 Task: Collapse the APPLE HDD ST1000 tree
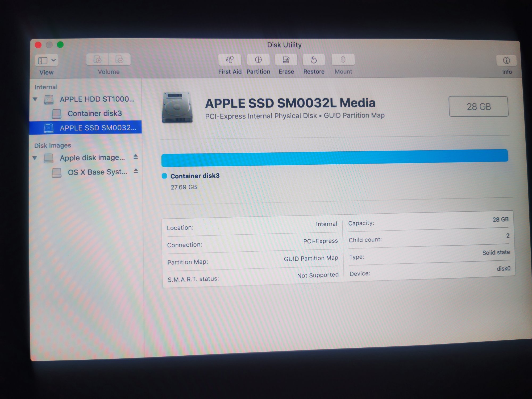click(x=35, y=99)
